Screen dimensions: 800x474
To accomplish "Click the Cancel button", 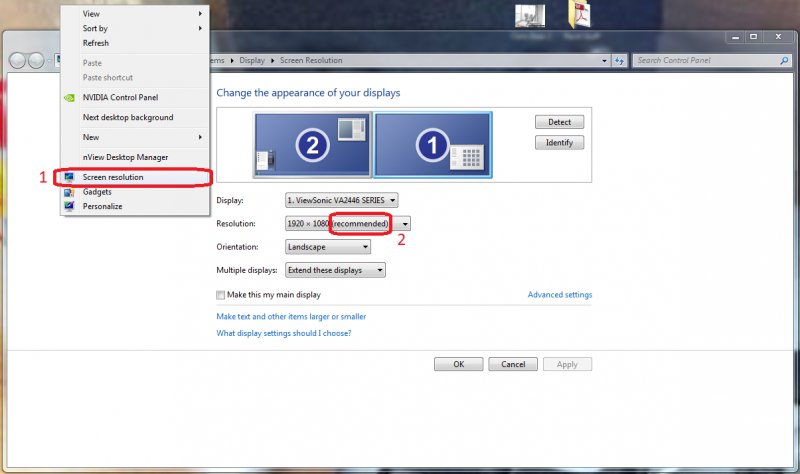I will [x=513, y=364].
